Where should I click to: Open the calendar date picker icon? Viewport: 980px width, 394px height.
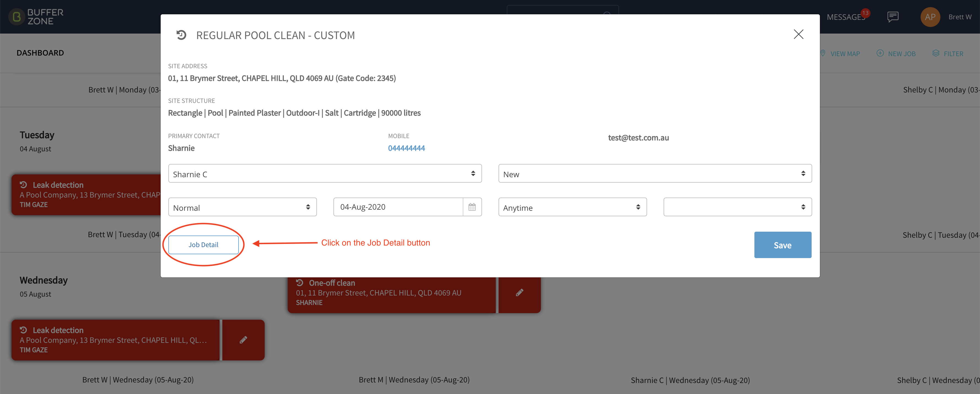(472, 207)
